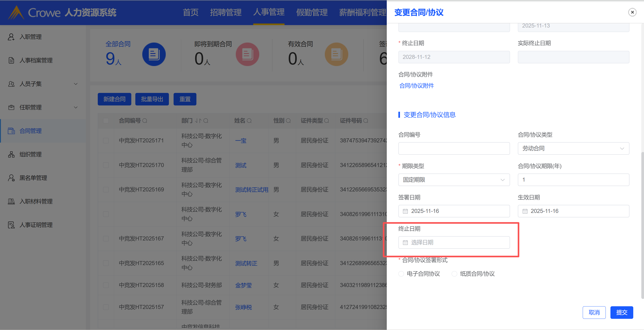The width and height of the screenshot is (644, 330).
Task: Click the 组织管理 hierarchy icon
Action: tap(11, 154)
